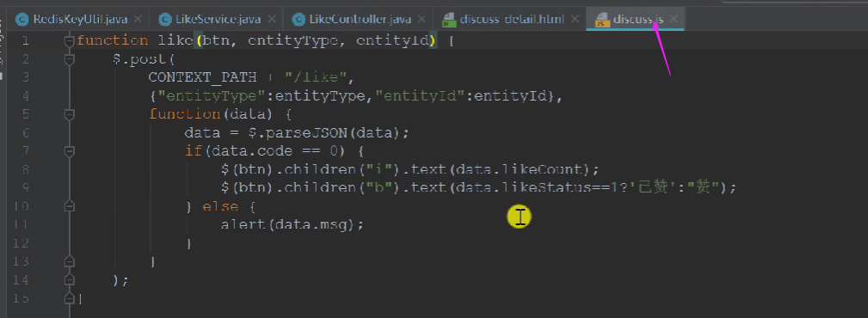Image resolution: width=868 pixels, height=318 pixels.
Task: Click line number 9 in the gutter
Action: pyautogui.click(x=26, y=187)
